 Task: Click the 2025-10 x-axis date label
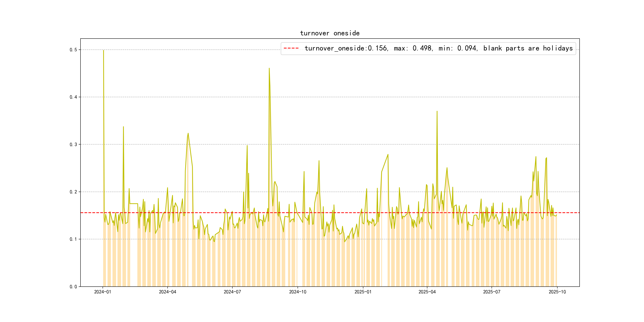click(x=557, y=292)
